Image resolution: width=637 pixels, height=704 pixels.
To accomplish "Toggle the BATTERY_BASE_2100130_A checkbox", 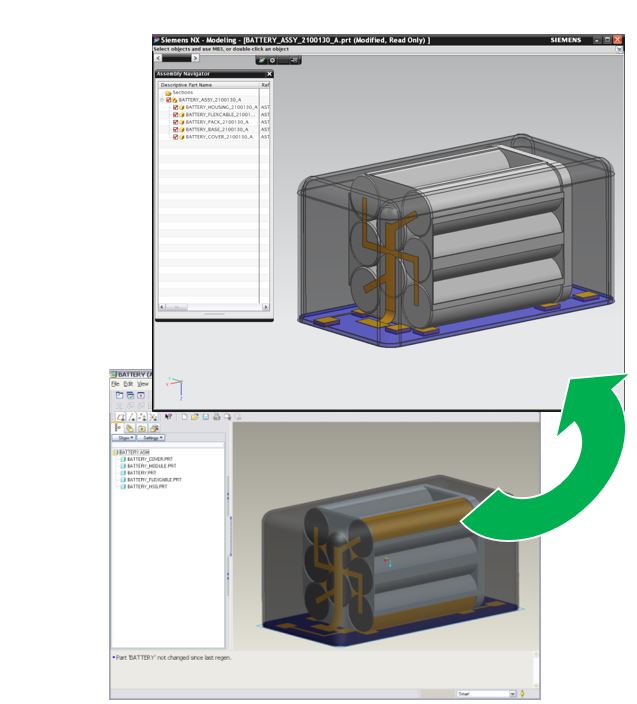I will click(176, 129).
